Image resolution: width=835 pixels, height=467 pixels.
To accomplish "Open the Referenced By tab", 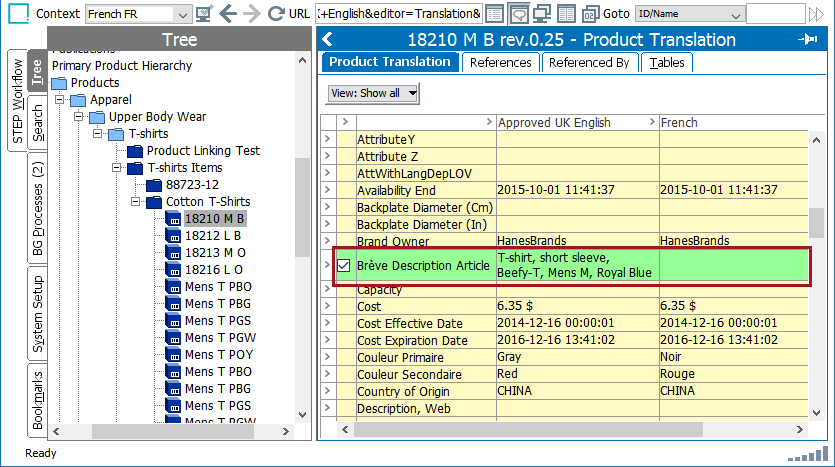I will pyautogui.click(x=589, y=62).
